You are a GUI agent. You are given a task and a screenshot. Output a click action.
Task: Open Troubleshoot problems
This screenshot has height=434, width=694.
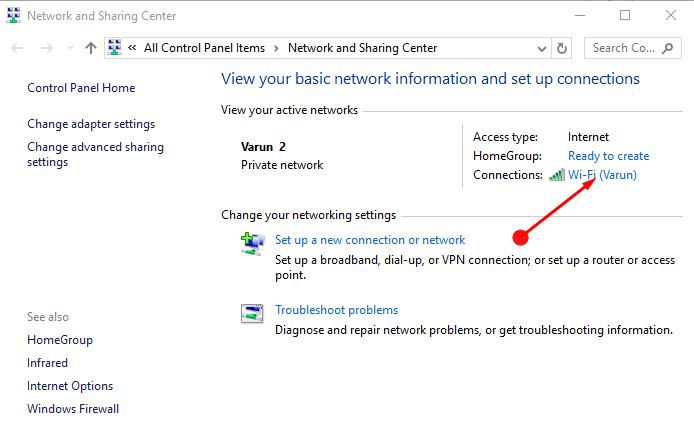(337, 310)
